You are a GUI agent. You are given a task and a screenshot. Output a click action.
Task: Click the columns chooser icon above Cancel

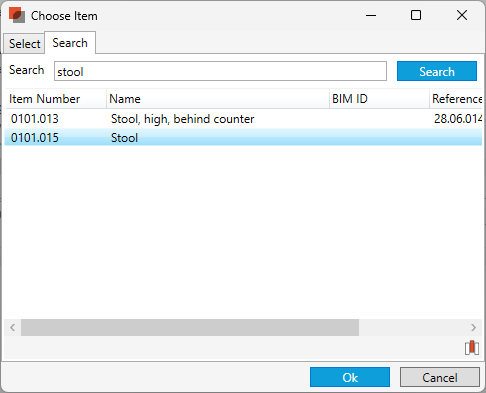[472, 348]
